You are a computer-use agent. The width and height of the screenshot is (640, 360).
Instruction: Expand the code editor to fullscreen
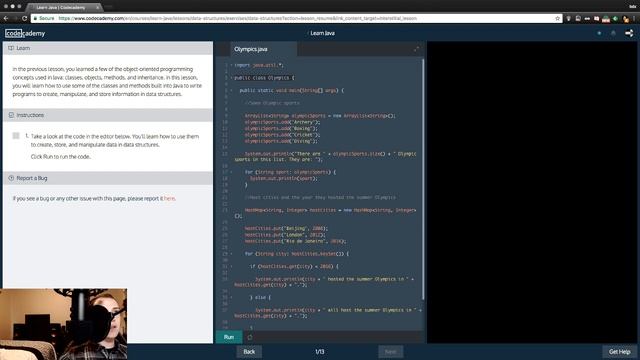coord(416,49)
